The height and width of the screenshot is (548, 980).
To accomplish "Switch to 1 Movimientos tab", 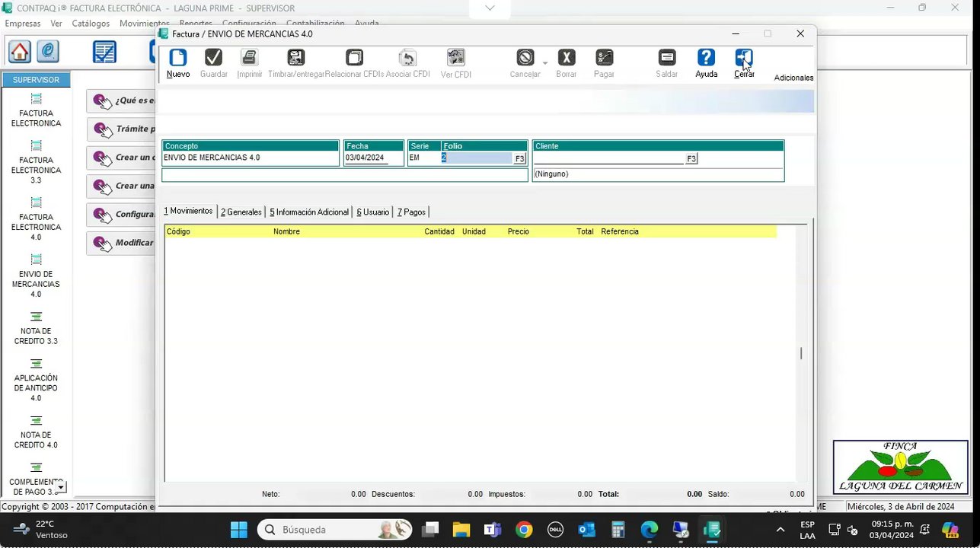I will (188, 211).
